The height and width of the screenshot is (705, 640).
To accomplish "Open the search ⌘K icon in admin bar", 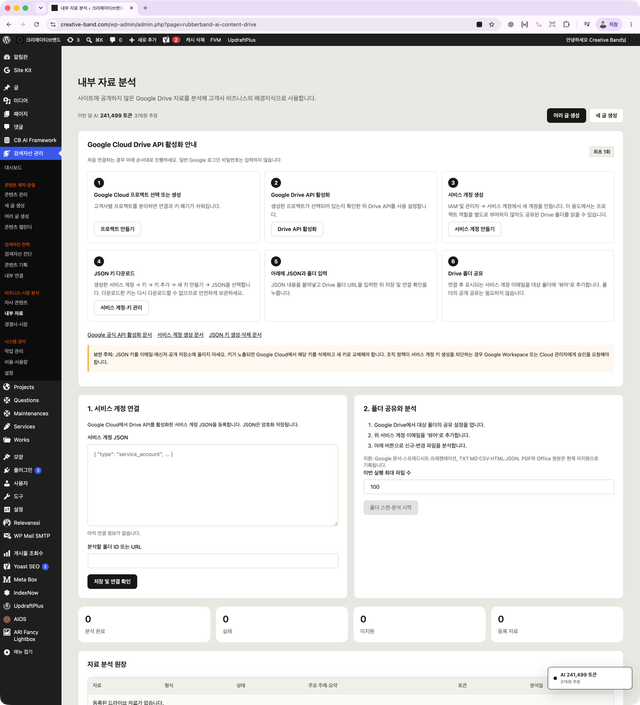I will pyautogui.click(x=94, y=40).
